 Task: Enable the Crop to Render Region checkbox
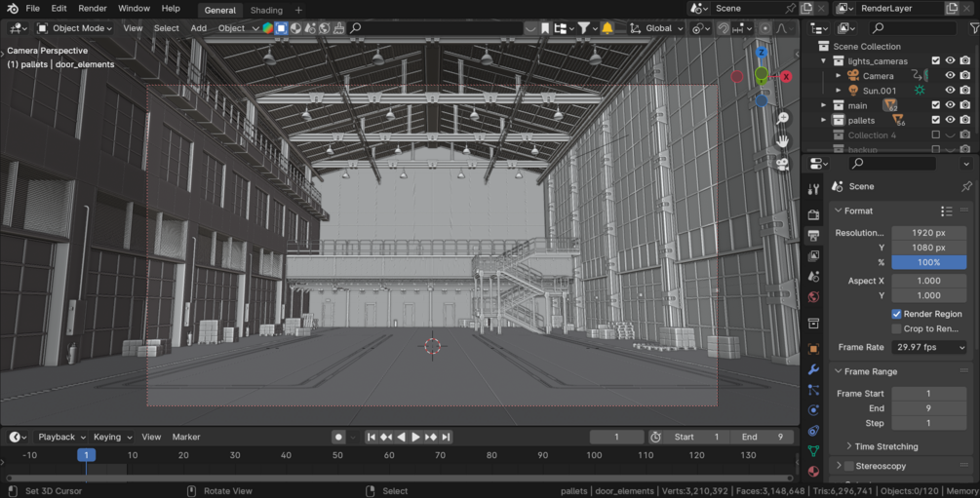tap(896, 328)
